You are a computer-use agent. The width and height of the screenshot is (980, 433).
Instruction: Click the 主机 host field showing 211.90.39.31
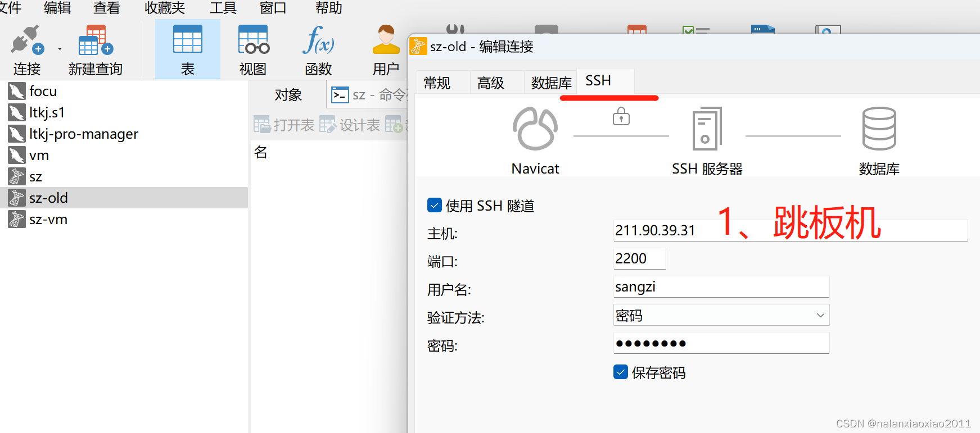click(x=791, y=230)
